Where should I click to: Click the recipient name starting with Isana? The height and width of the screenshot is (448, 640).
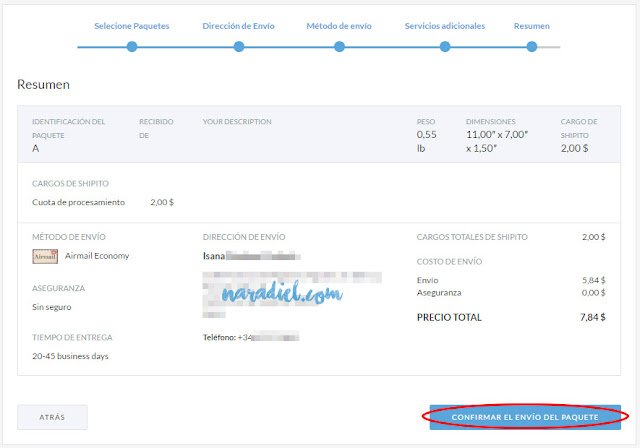251,256
